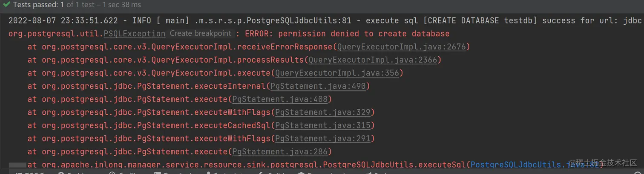Jump to PgStatement.java:286

(279, 152)
